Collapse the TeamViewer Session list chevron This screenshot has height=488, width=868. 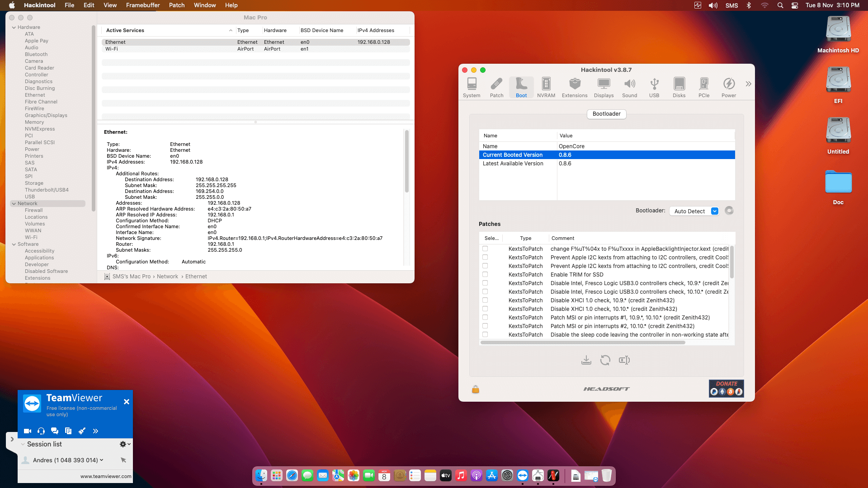(x=23, y=444)
